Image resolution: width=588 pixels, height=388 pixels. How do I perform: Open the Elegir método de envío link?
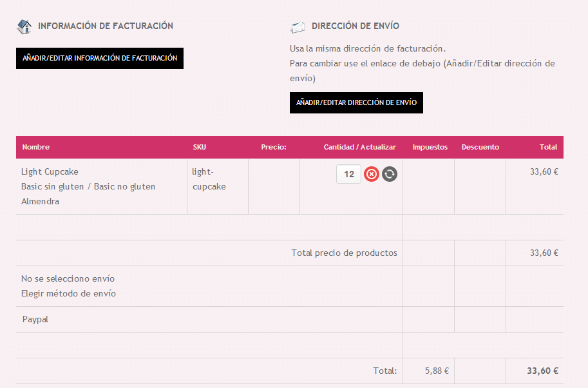(69, 293)
